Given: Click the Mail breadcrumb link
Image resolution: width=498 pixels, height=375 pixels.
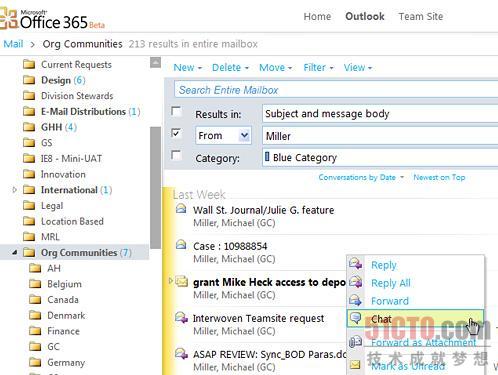Looking at the screenshot, I should pyautogui.click(x=13, y=44).
